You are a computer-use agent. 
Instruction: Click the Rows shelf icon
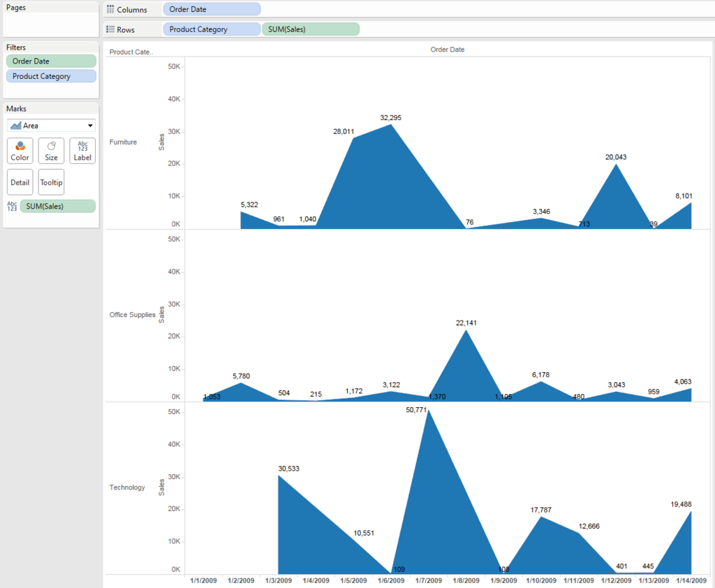pos(110,29)
